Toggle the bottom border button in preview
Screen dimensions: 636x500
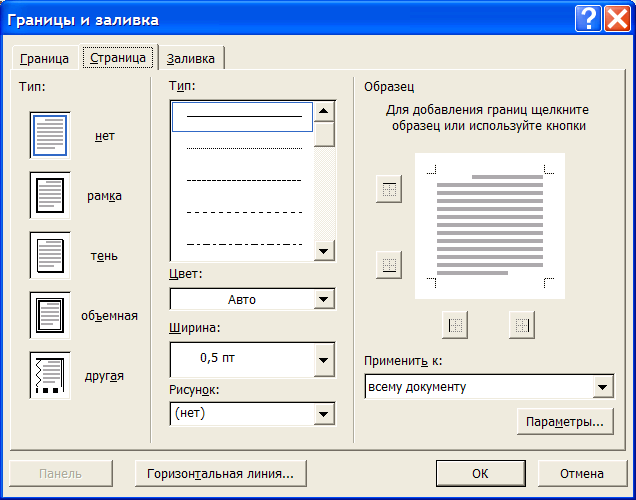point(389,265)
